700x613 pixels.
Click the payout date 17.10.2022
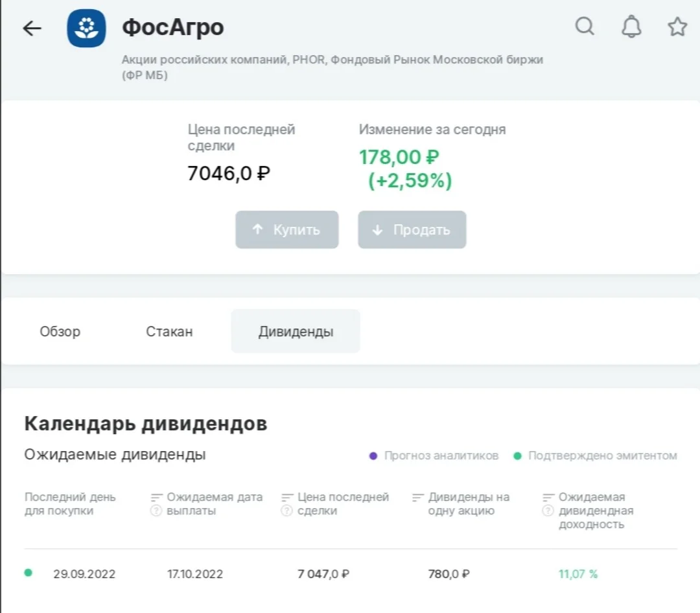(195, 573)
